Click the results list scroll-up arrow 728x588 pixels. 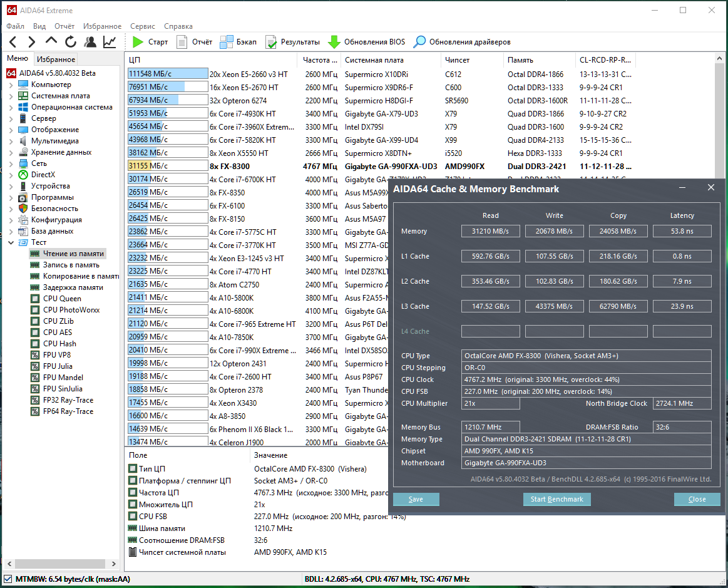click(720, 58)
